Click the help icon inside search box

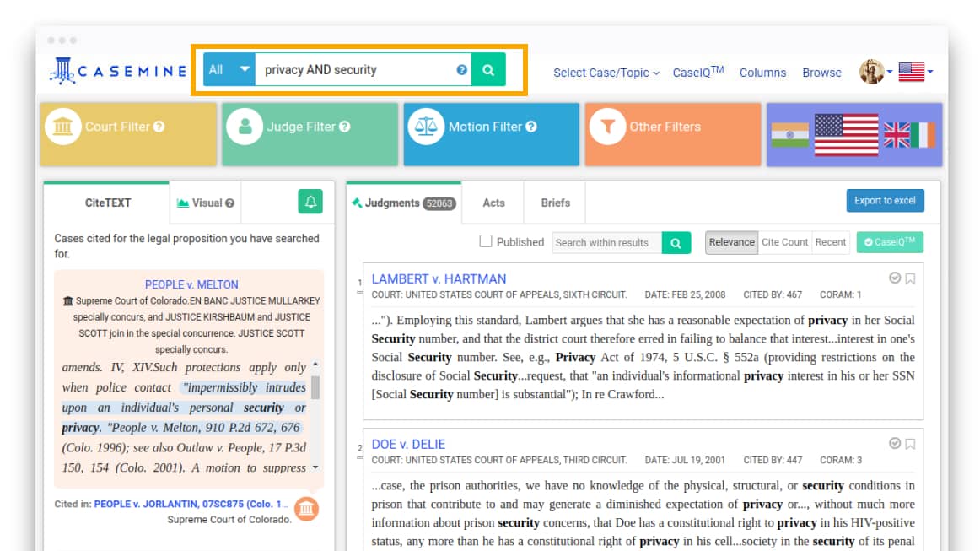[461, 70]
